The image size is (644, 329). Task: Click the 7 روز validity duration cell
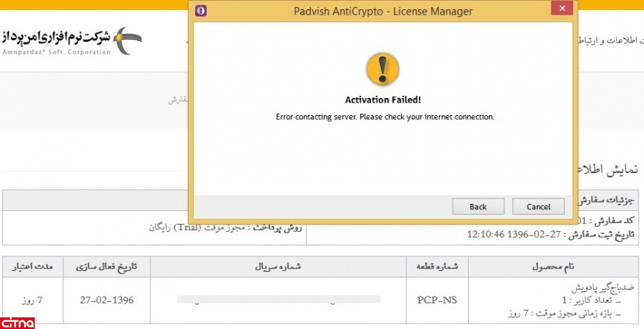[x=32, y=300]
